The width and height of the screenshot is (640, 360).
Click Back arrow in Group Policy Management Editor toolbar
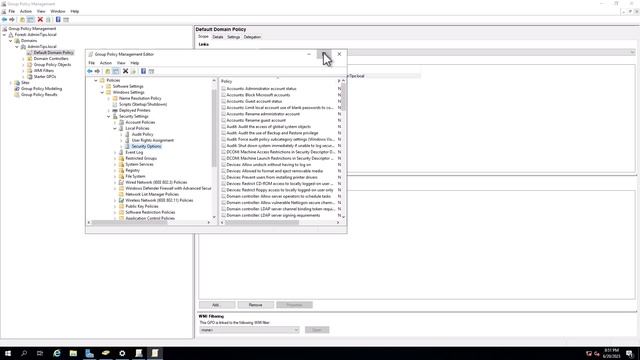pyautogui.click(x=90, y=71)
